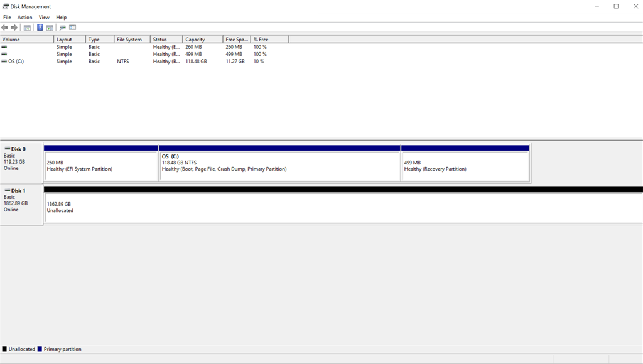Click the OS (C:) volume name in list
This screenshot has height=364, width=643.
(x=16, y=61)
